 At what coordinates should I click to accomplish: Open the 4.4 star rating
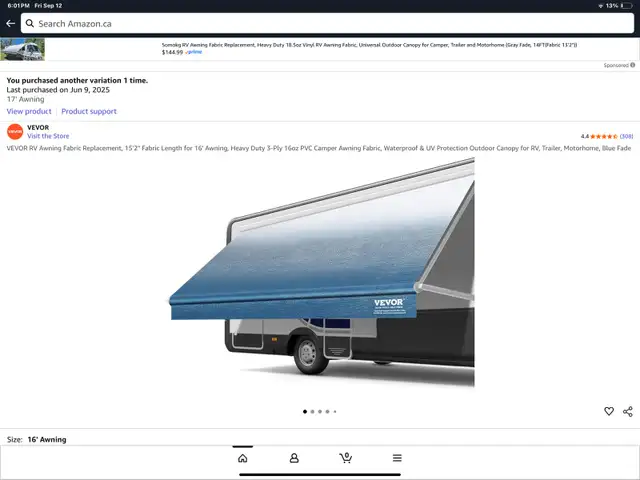[x=599, y=136]
